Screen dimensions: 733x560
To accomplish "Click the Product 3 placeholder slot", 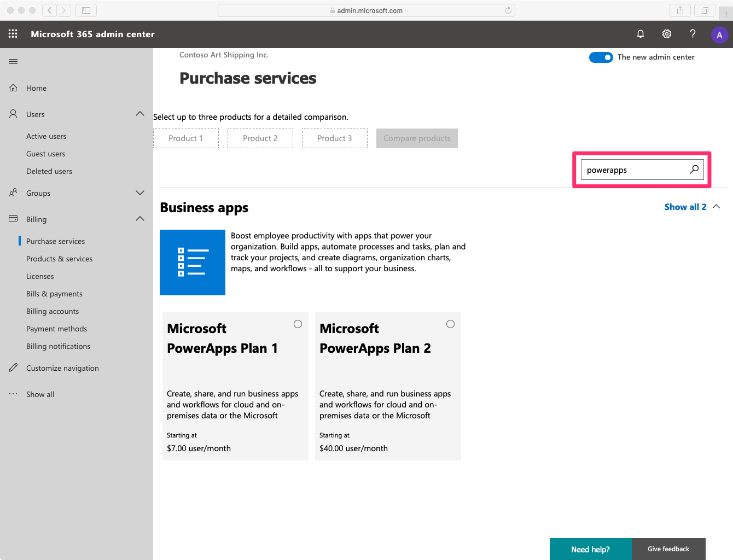I will click(335, 138).
